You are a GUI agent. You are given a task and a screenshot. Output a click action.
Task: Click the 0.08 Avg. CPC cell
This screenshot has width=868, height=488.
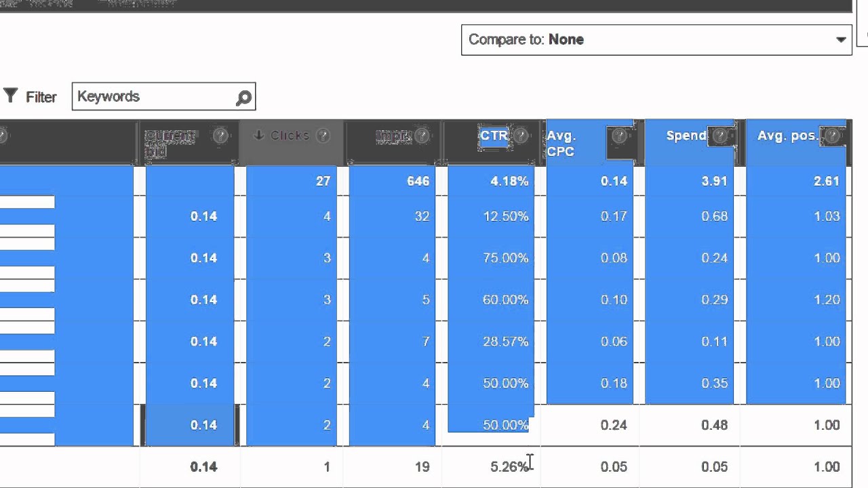614,258
